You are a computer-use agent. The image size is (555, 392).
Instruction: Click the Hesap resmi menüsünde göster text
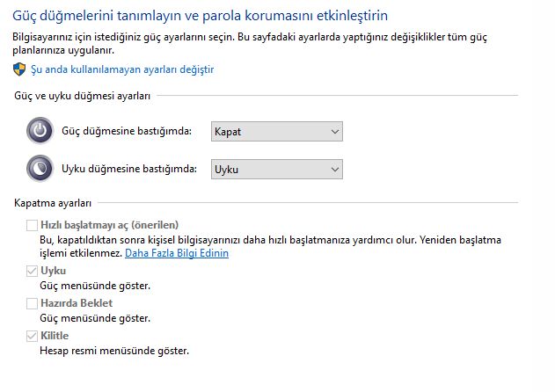pos(114,351)
